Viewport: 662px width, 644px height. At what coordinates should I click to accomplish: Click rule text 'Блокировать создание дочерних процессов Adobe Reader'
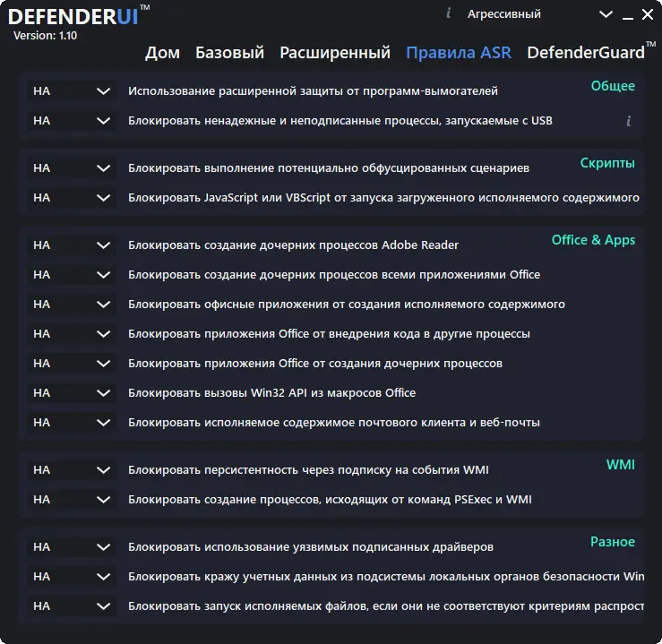pos(293,245)
